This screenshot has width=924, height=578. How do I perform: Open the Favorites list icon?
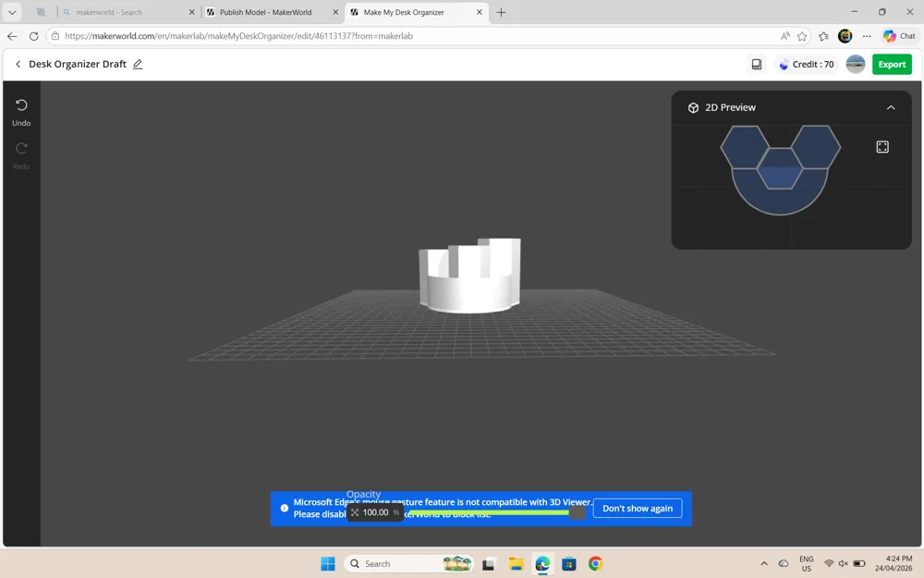824,36
